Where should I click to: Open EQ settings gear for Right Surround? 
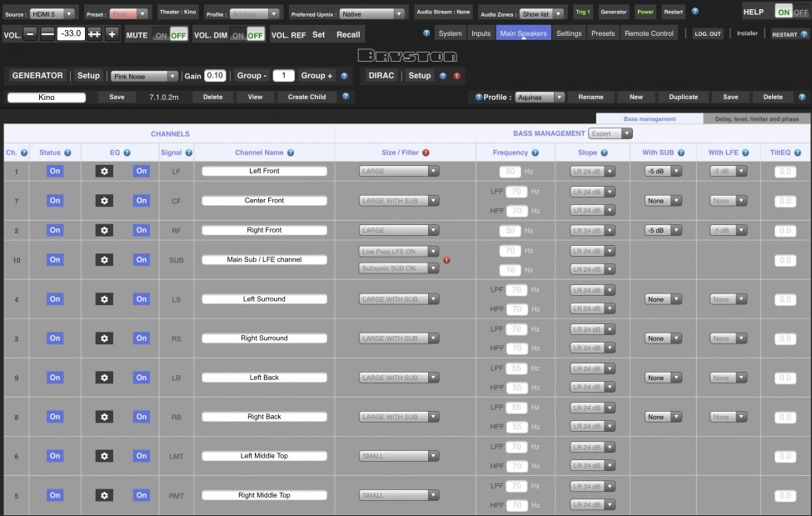tap(104, 338)
